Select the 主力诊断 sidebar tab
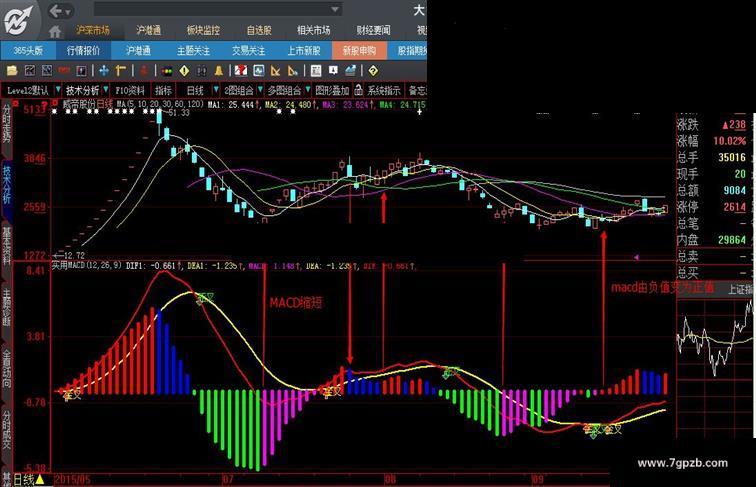Screen dimensions: 756x487 click(x=6, y=308)
